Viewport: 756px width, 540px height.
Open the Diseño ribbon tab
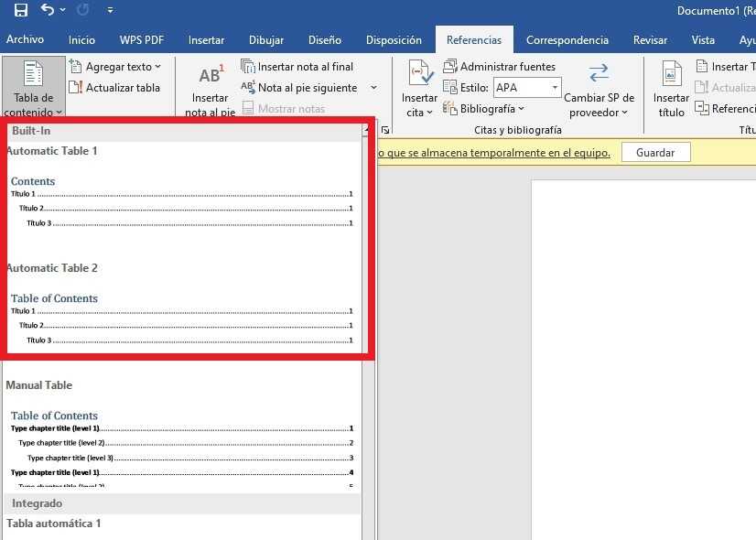324,40
